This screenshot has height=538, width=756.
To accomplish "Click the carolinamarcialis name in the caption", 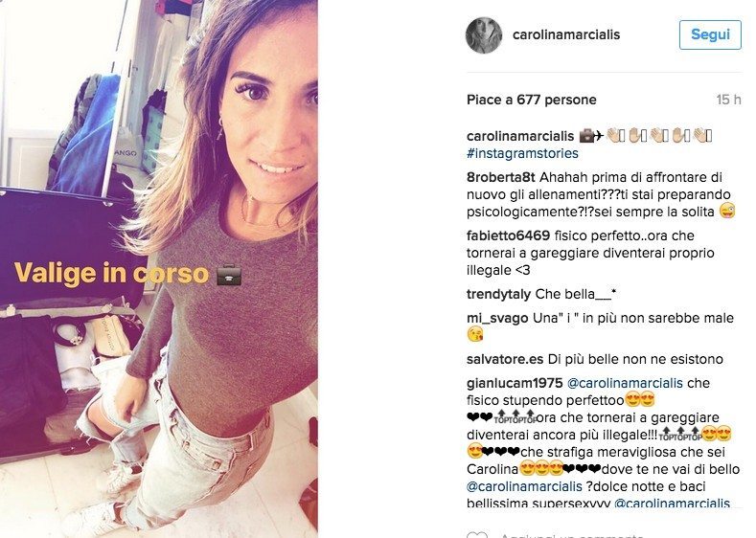I will (520, 136).
